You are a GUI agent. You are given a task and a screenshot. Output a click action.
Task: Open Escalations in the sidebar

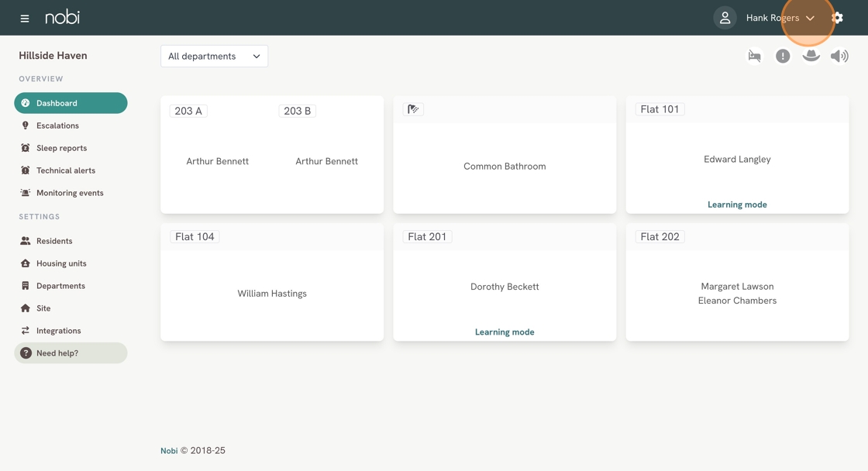pos(57,125)
